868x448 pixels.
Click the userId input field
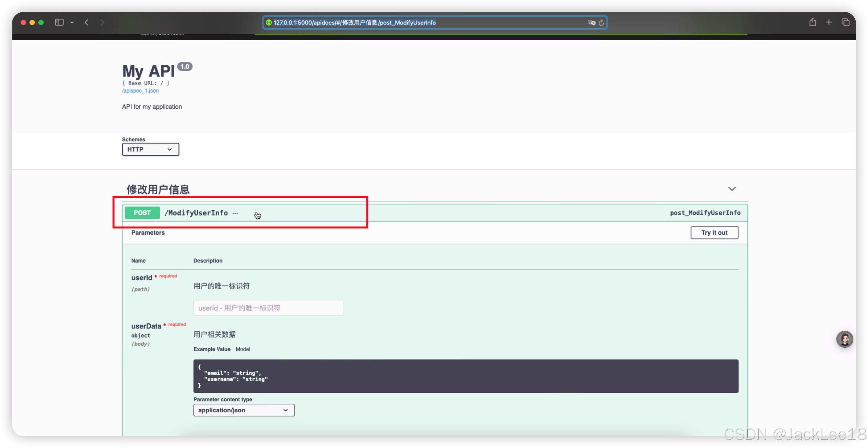click(268, 308)
